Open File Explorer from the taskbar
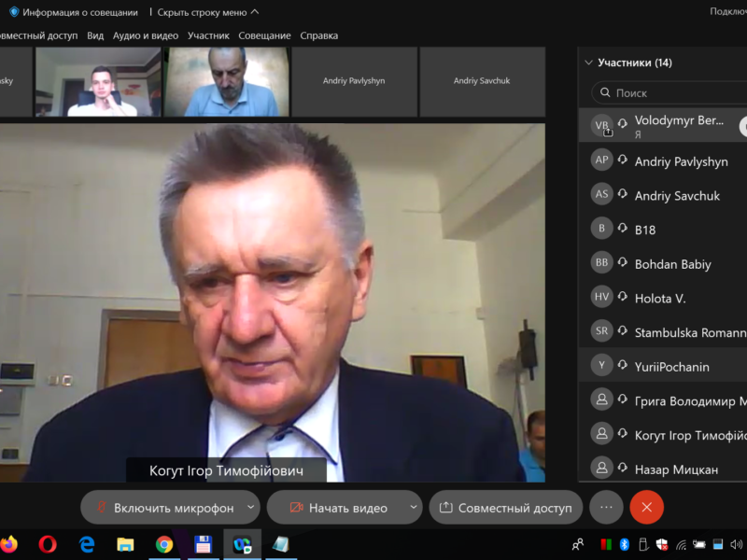The height and width of the screenshot is (560, 747). pyautogui.click(x=125, y=543)
